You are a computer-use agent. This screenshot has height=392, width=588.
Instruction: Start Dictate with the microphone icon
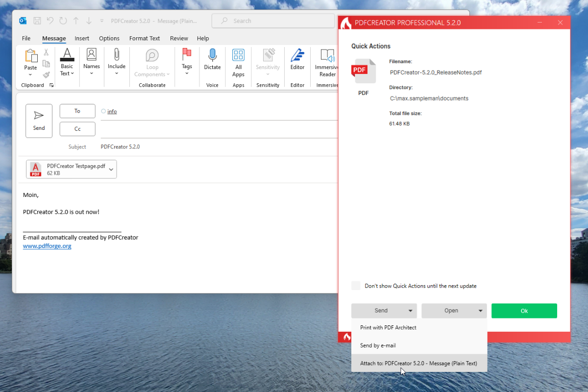[212, 55]
